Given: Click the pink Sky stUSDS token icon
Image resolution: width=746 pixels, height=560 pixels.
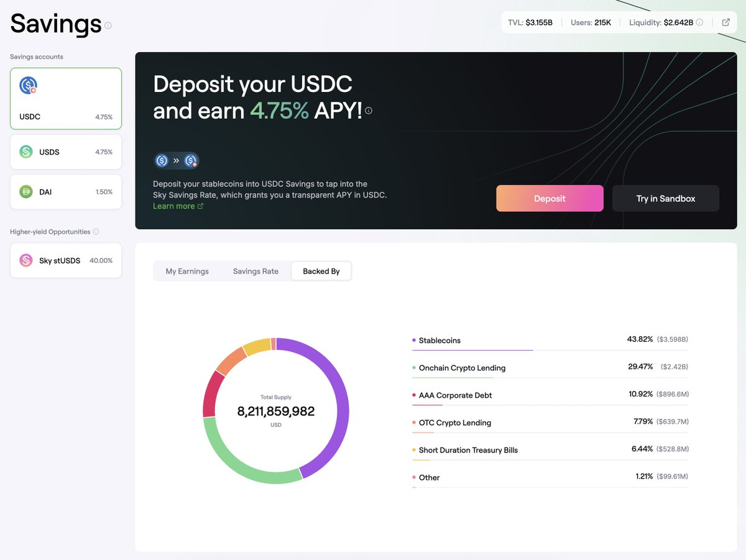Looking at the screenshot, I should tap(25, 260).
